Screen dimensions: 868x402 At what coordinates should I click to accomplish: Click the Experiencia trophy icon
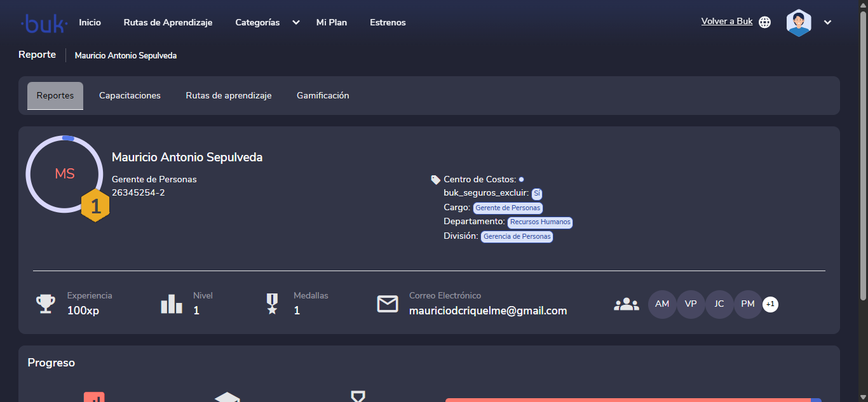[x=45, y=304]
